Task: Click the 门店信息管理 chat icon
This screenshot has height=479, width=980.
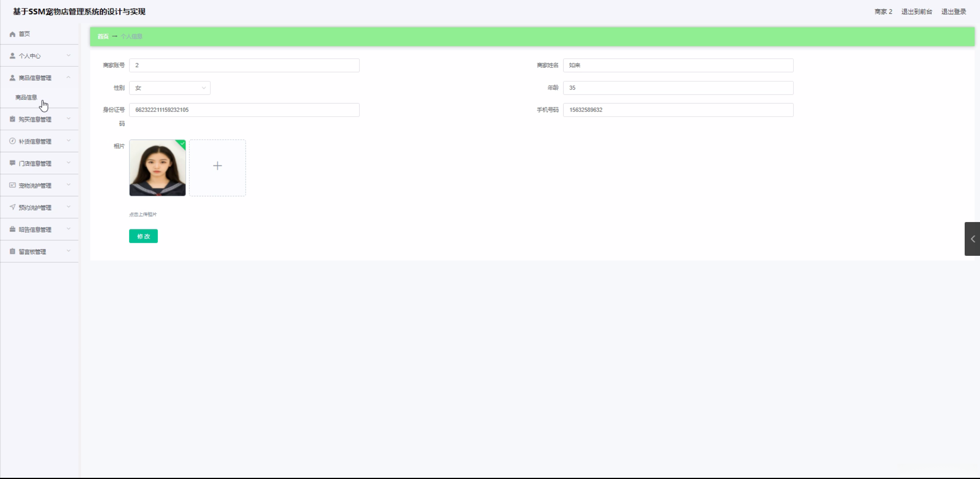Action: click(x=12, y=163)
